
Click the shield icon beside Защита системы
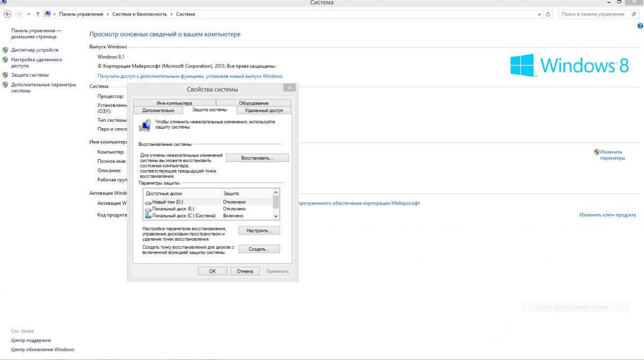coord(5,75)
